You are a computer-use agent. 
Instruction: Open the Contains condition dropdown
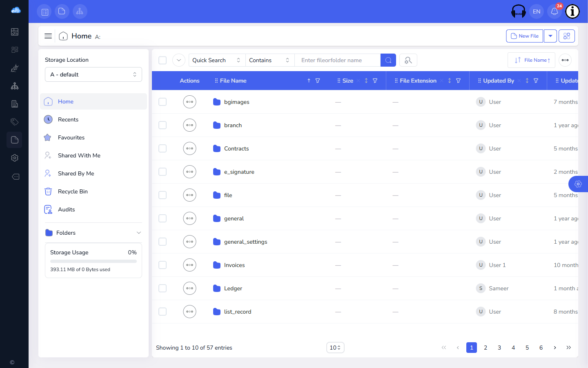pos(270,60)
